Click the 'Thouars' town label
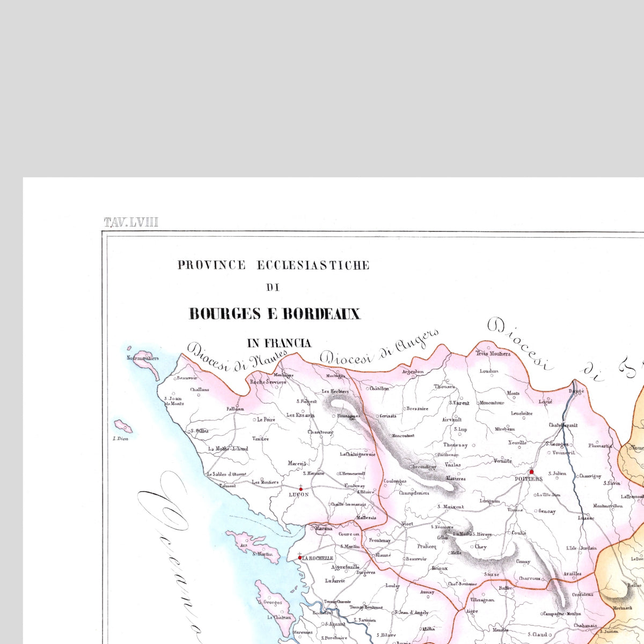Viewport: 644px width, 644px height. pyautogui.click(x=444, y=386)
